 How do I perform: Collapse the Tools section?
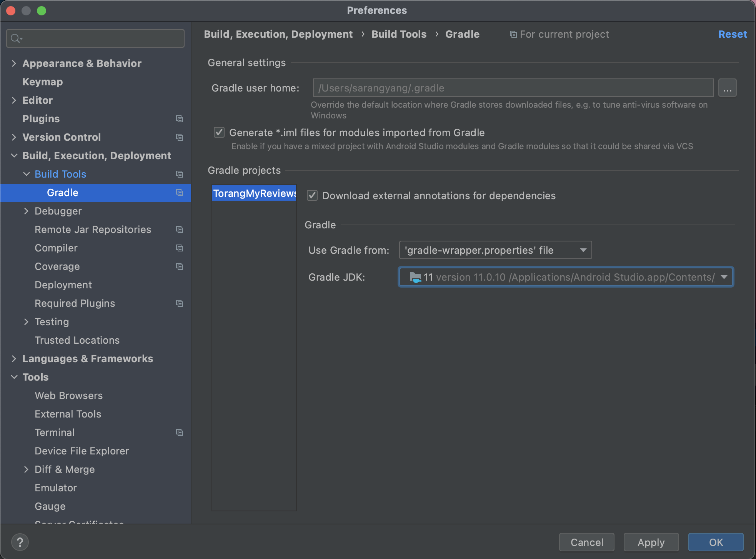(x=14, y=377)
